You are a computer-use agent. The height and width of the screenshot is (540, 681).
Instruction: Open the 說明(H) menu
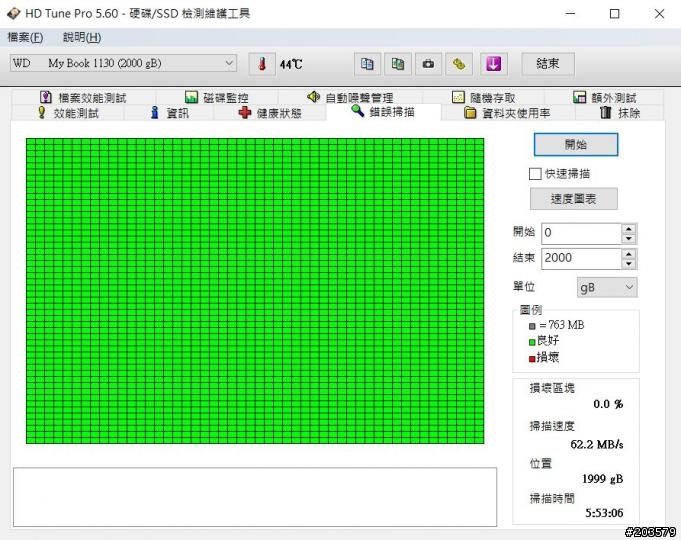tap(82, 37)
